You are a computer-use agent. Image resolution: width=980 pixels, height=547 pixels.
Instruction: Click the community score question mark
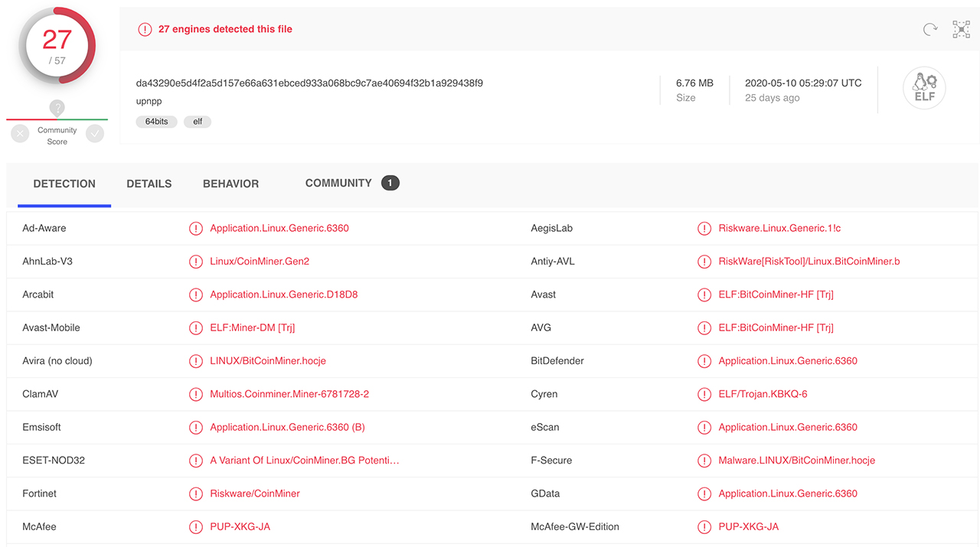point(57,109)
